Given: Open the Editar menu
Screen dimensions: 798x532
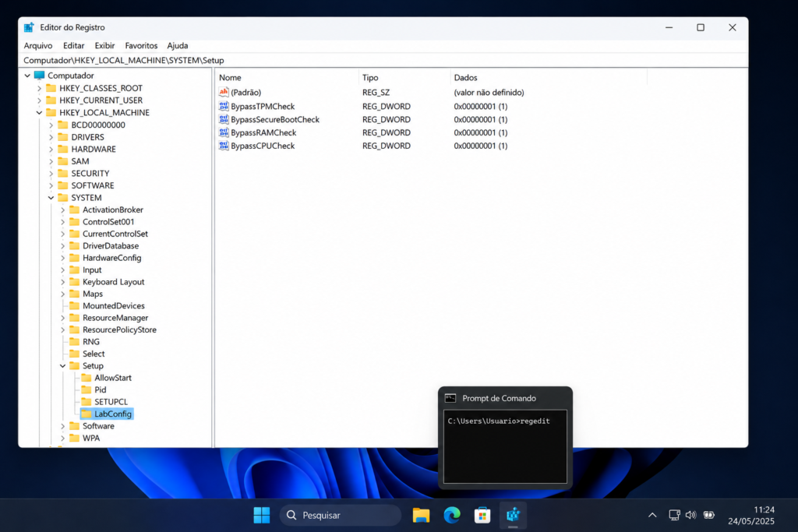Looking at the screenshot, I should tap(74, 46).
